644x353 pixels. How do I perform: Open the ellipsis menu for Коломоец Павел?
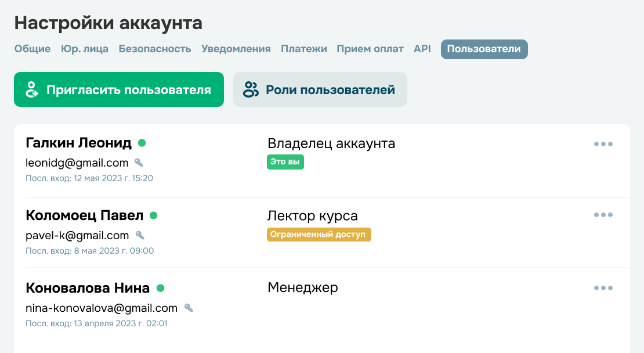pyautogui.click(x=603, y=215)
